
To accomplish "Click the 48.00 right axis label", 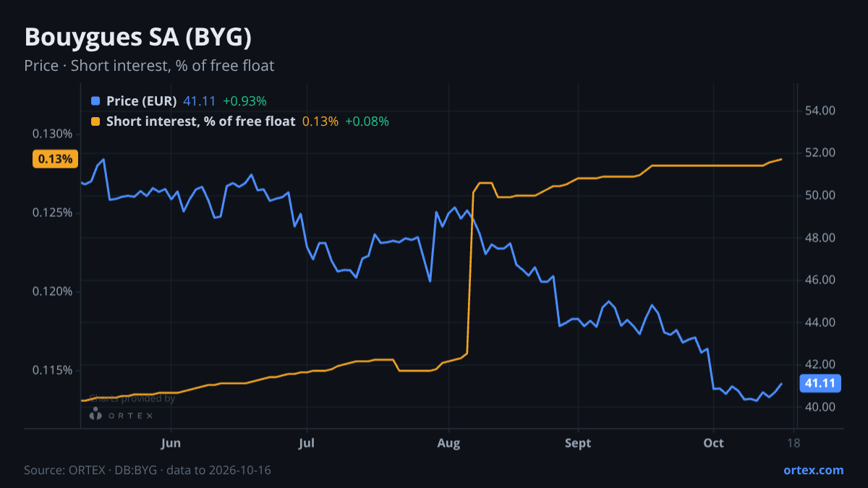I will 820,238.
